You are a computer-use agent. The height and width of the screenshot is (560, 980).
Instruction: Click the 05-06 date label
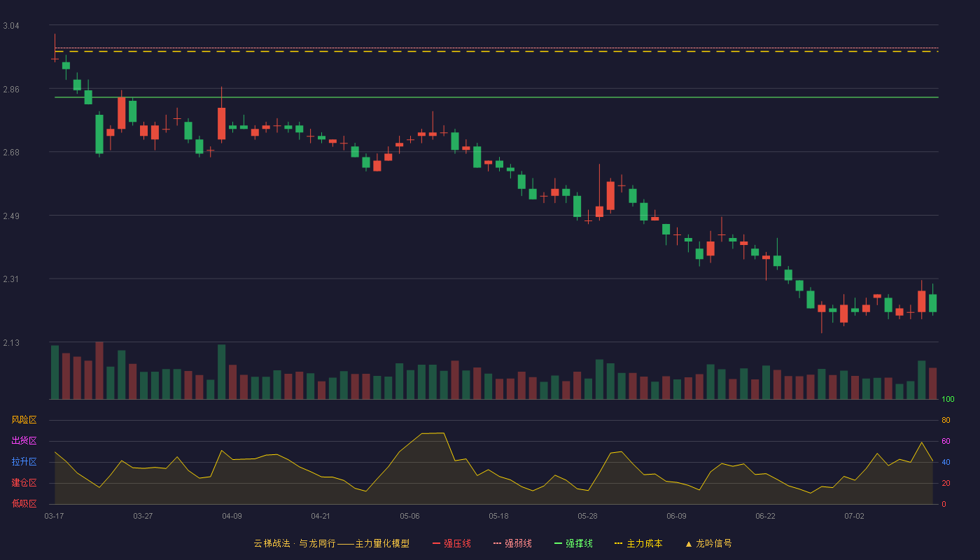[x=409, y=516]
